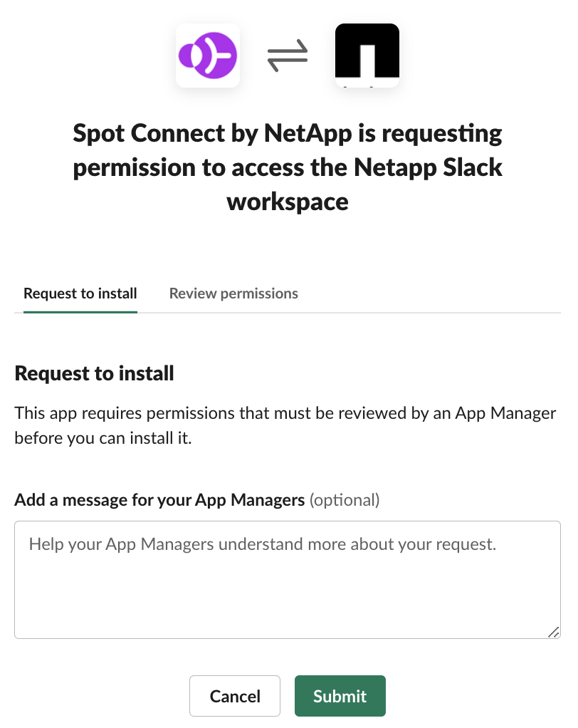Click the gray '(optional)' text
This screenshot has width=578, height=728.
(x=345, y=500)
